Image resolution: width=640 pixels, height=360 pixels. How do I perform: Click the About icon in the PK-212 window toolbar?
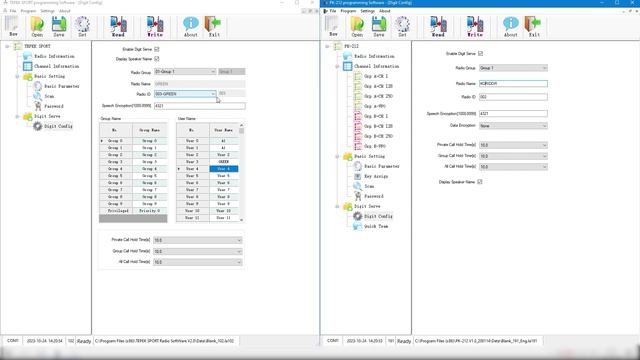click(511, 27)
